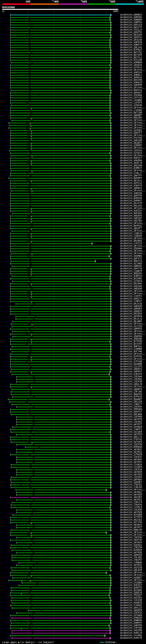Click hit label UniRef100_Q9SF53
Image resolution: width=146 pixels, height=644 pixels.
pos(131,32)
